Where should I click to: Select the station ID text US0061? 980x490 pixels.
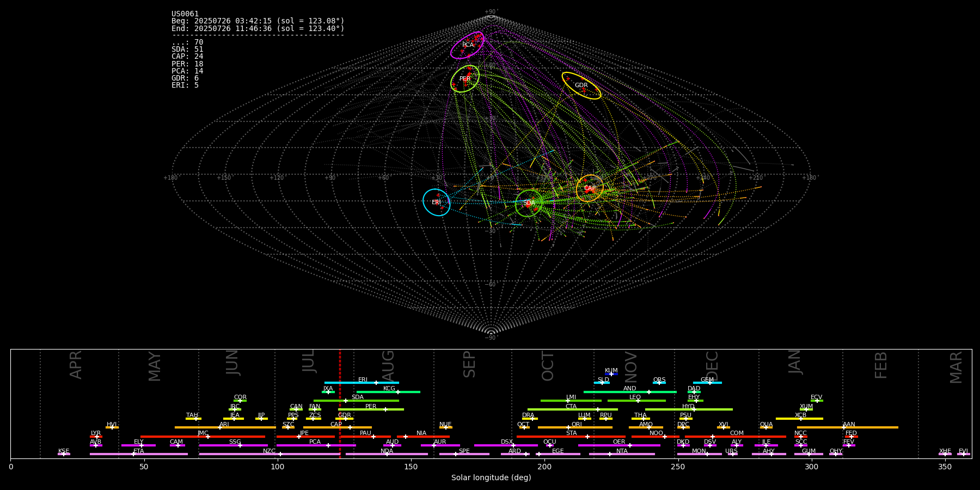pyautogui.click(x=185, y=14)
